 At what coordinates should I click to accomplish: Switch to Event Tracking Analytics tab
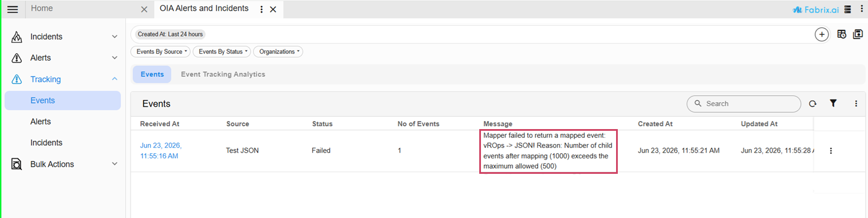(x=223, y=75)
